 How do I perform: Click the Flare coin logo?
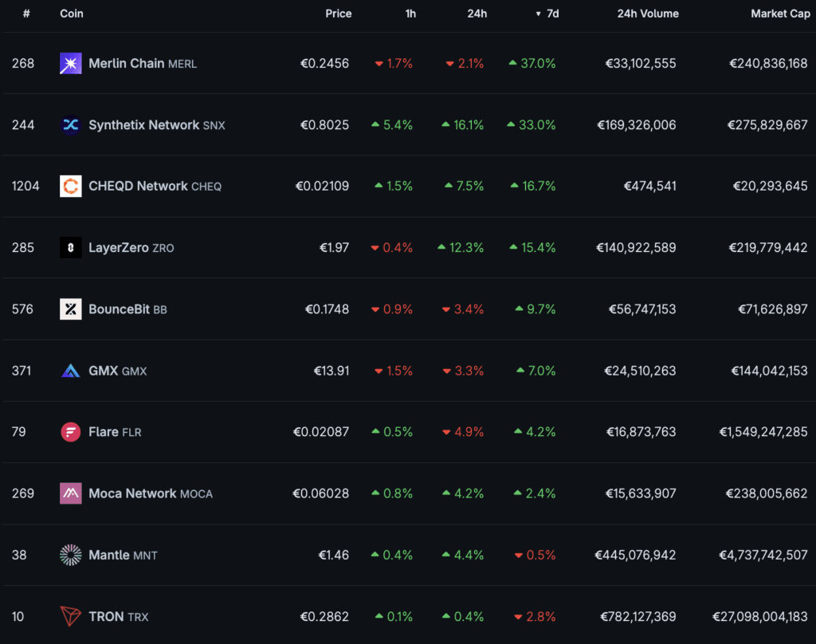click(x=71, y=432)
